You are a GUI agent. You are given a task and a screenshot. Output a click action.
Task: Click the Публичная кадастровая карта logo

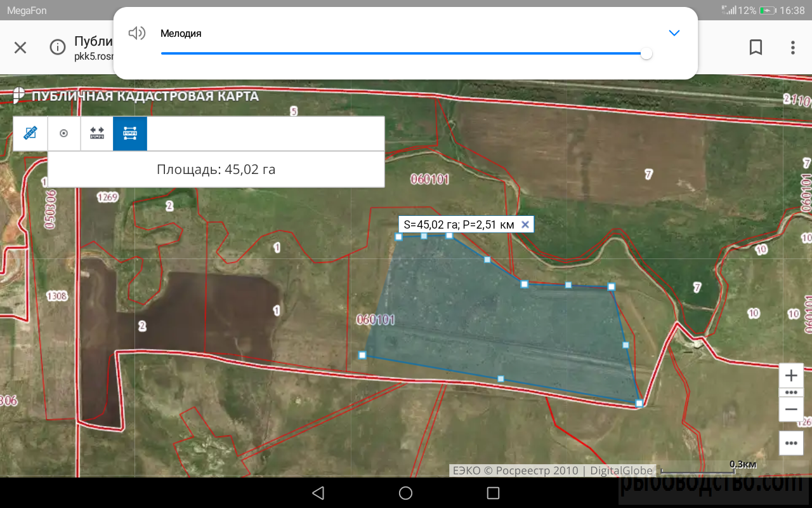(19, 96)
